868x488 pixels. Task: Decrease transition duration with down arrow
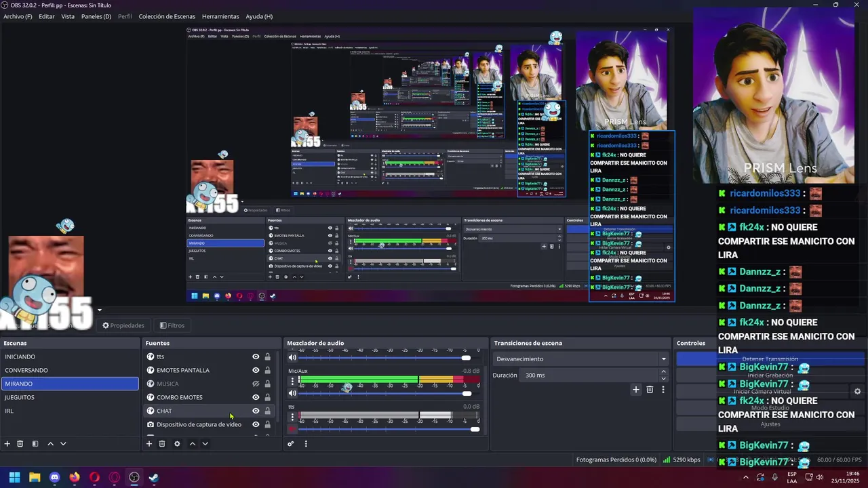click(663, 378)
